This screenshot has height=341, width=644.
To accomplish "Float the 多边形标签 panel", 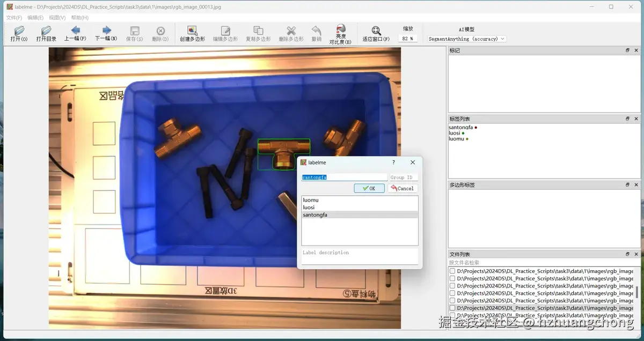I will tap(627, 184).
